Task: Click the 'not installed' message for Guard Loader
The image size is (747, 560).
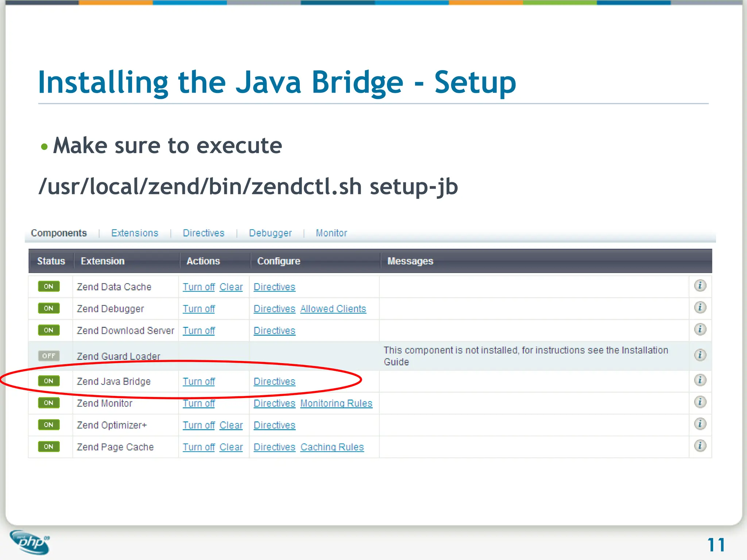Action: coord(526,356)
